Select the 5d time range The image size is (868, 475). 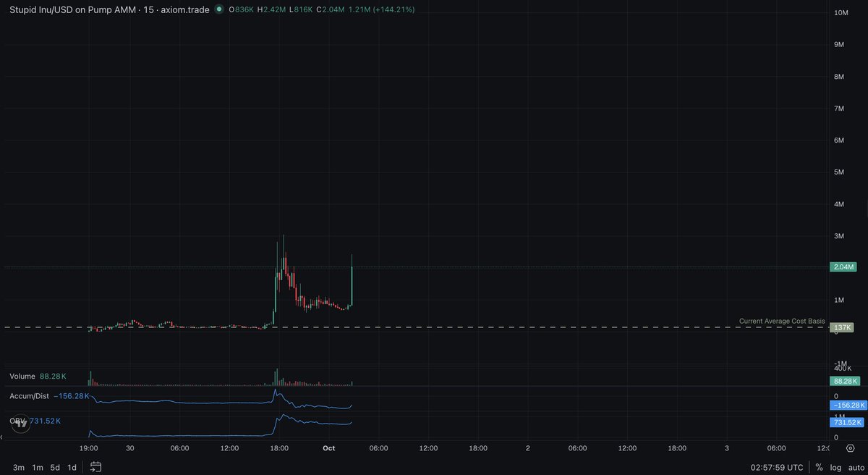click(x=55, y=467)
